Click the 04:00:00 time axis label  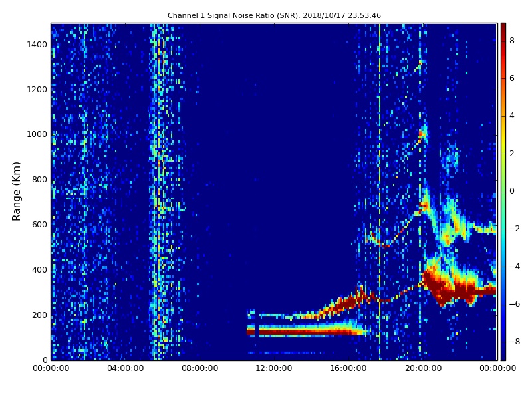point(125,368)
